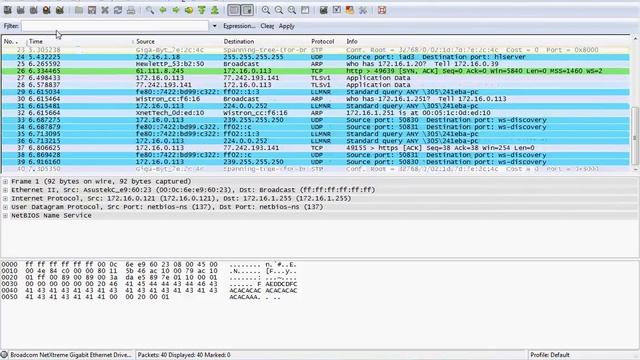Image resolution: width=640 pixels, height=360 pixels.
Task: Expand the Frame 1 details node
Action: pos(5,181)
